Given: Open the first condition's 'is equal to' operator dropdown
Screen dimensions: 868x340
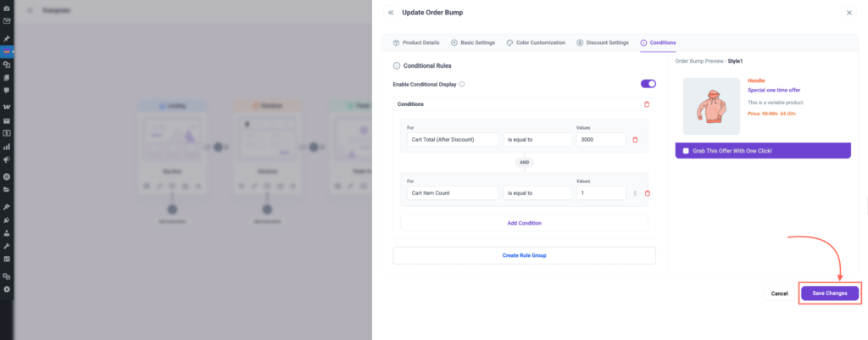Looking at the screenshot, I should click(x=537, y=139).
